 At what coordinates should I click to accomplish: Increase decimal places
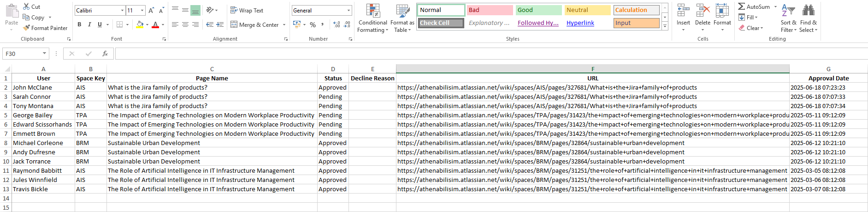click(337, 24)
